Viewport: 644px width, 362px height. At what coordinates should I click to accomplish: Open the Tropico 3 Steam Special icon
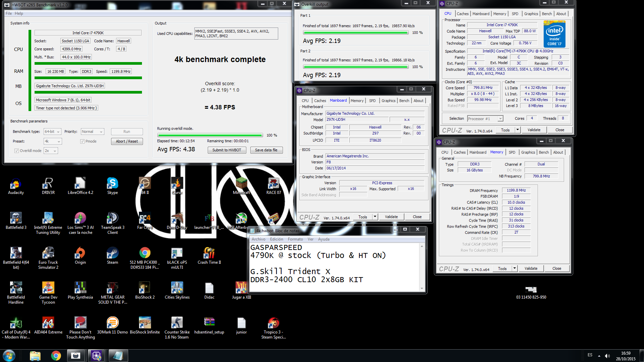click(x=274, y=328)
